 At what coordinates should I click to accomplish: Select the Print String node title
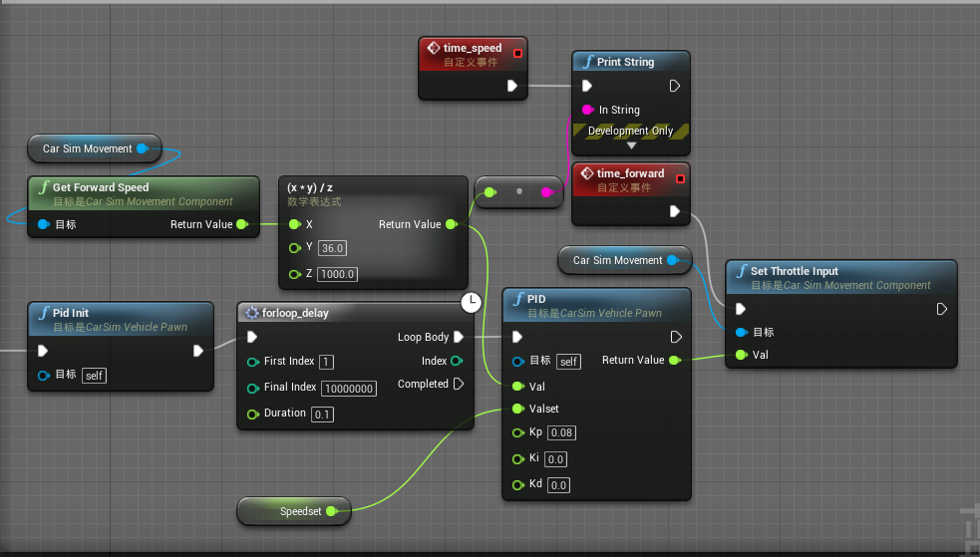click(626, 62)
